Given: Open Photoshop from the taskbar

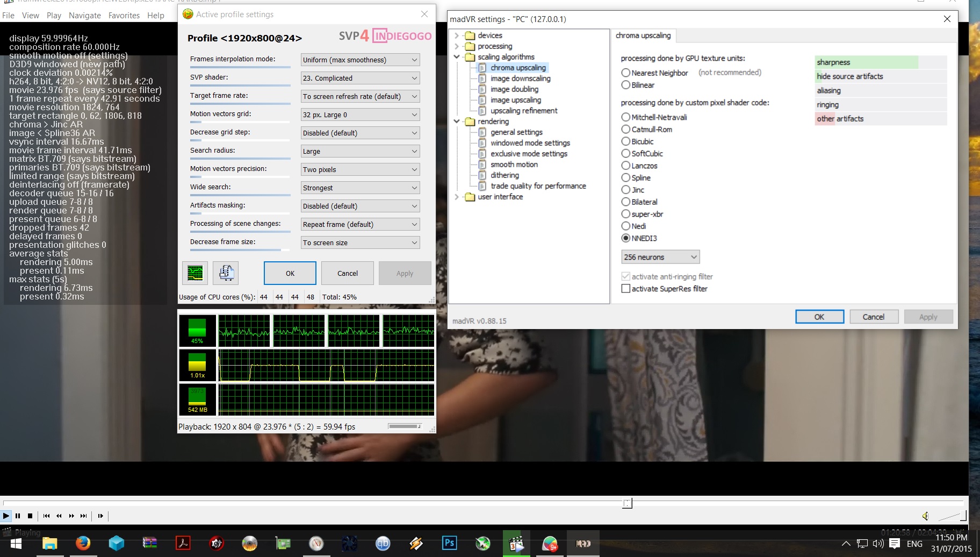Looking at the screenshot, I should [449, 544].
